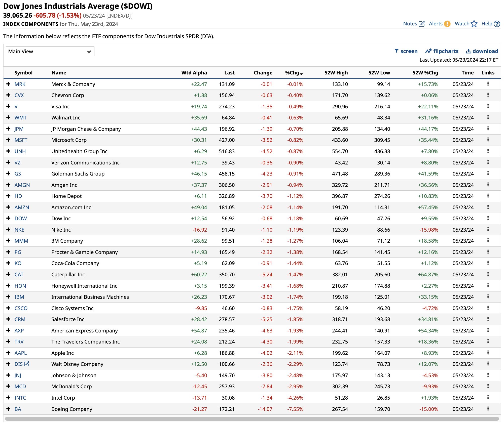Open links menu for Salesforce Inc row

tap(488, 319)
